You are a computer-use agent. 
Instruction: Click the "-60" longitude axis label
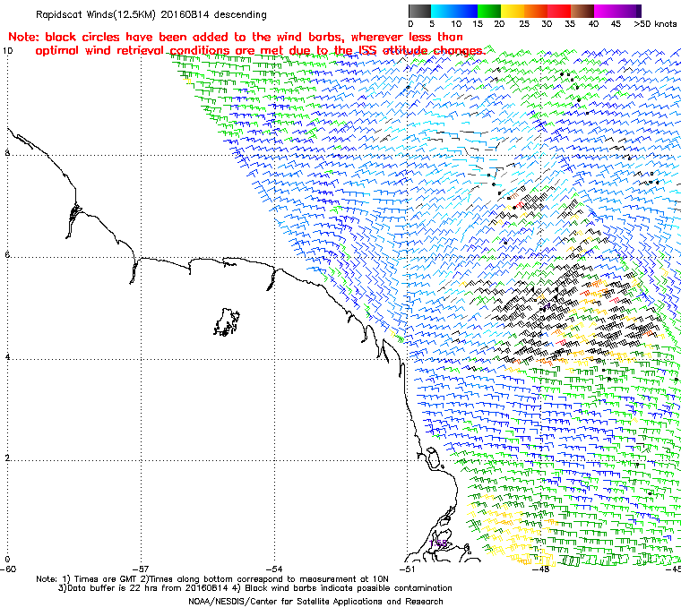7,569
